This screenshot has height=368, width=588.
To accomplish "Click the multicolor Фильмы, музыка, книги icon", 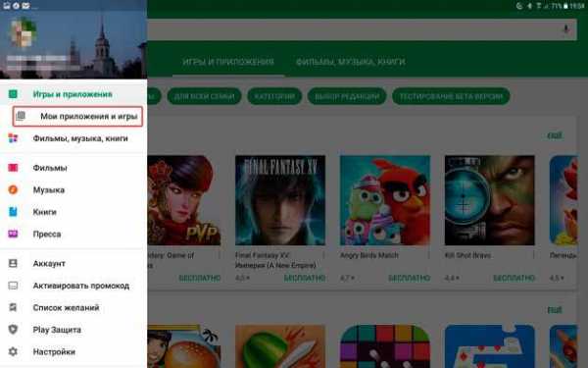I will (x=13, y=138).
